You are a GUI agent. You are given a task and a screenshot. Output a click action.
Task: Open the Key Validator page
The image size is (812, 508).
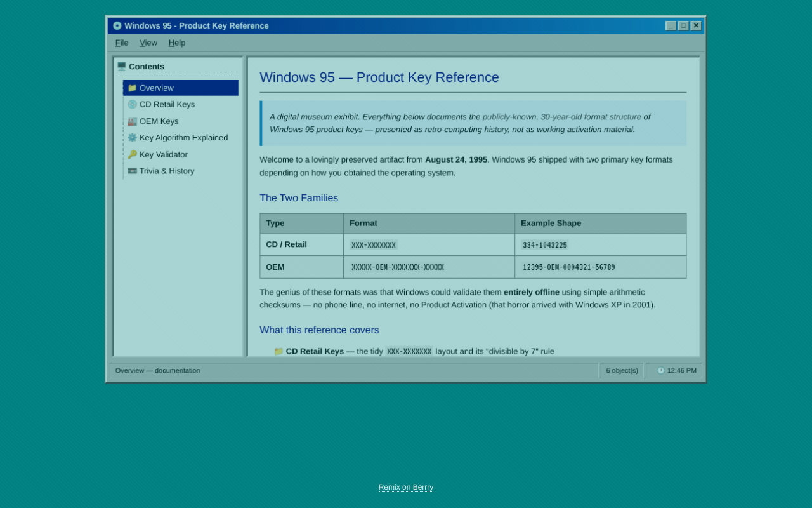point(181,154)
